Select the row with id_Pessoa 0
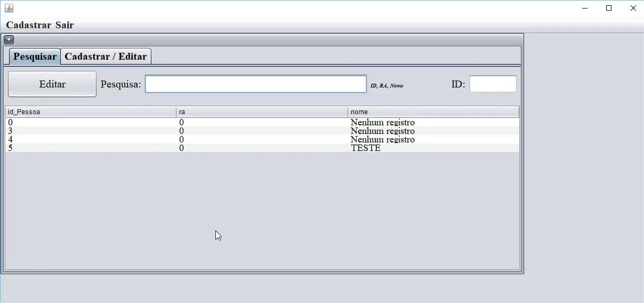644x303 pixels. [262, 122]
